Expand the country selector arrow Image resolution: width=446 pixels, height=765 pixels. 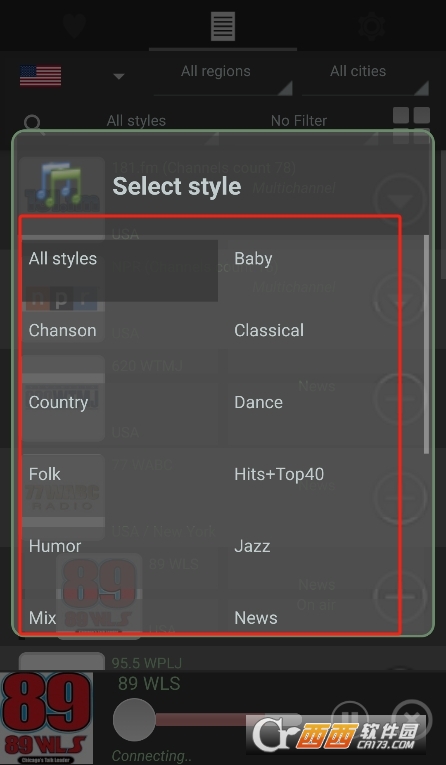pyautogui.click(x=119, y=77)
